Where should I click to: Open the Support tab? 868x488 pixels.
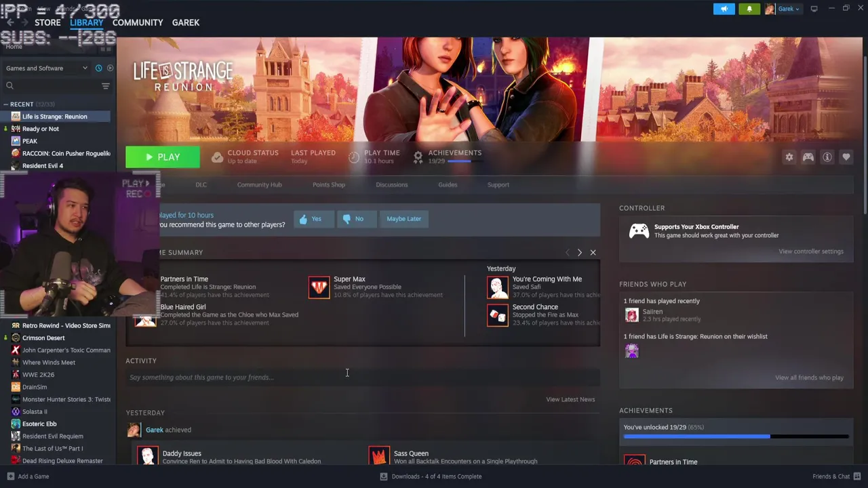click(x=498, y=184)
